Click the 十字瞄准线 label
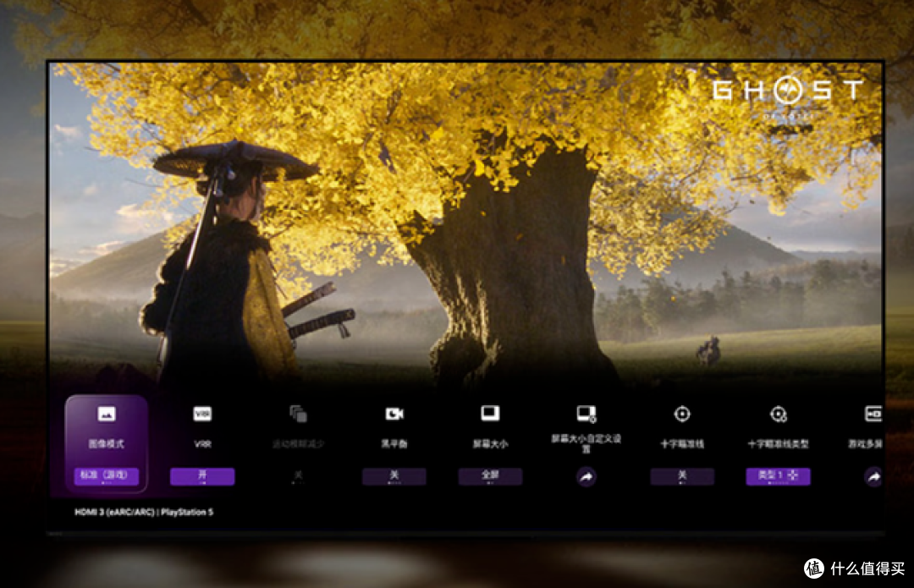Image resolution: width=914 pixels, height=588 pixels. coord(682,444)
